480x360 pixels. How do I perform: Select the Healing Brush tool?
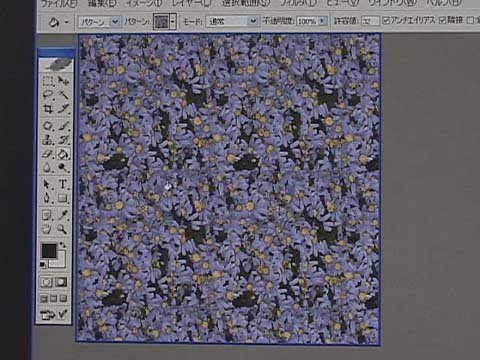(48, 126)
